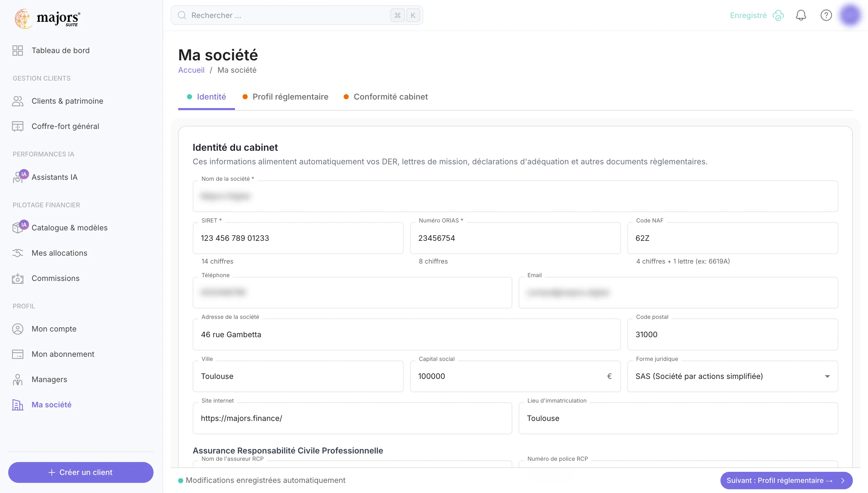Image resolution: width=868 pixels, height=493 pixels.
Task: Click the Mes allocations handshake icon
Action: (18, 253)
